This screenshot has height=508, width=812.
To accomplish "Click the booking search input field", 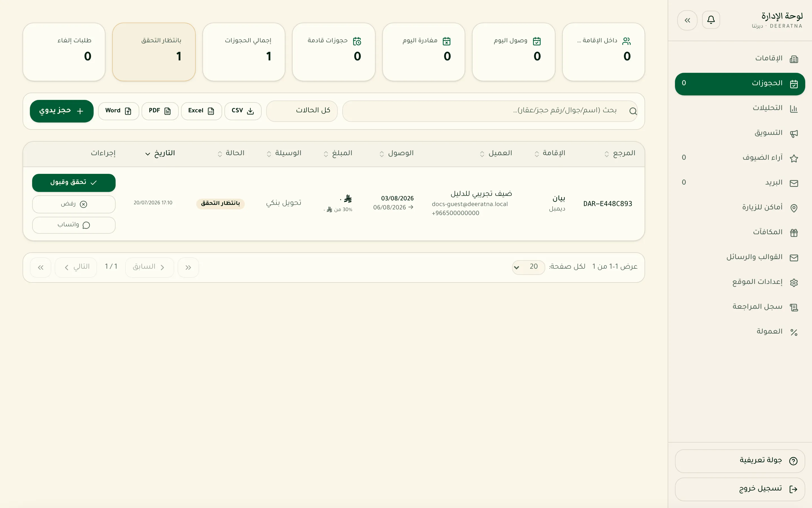I will pyautogui.click(x=490, y=111).
